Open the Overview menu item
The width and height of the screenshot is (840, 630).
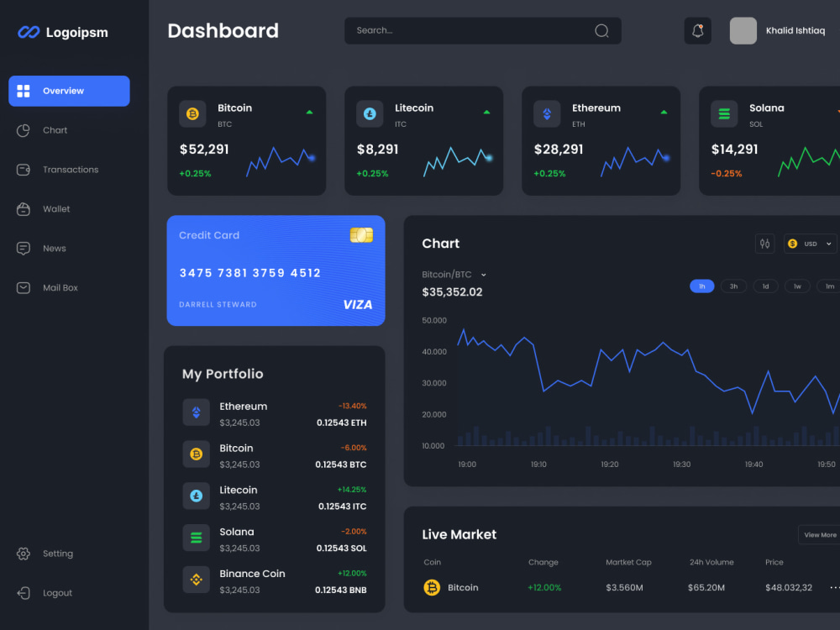tap(69, 91)
